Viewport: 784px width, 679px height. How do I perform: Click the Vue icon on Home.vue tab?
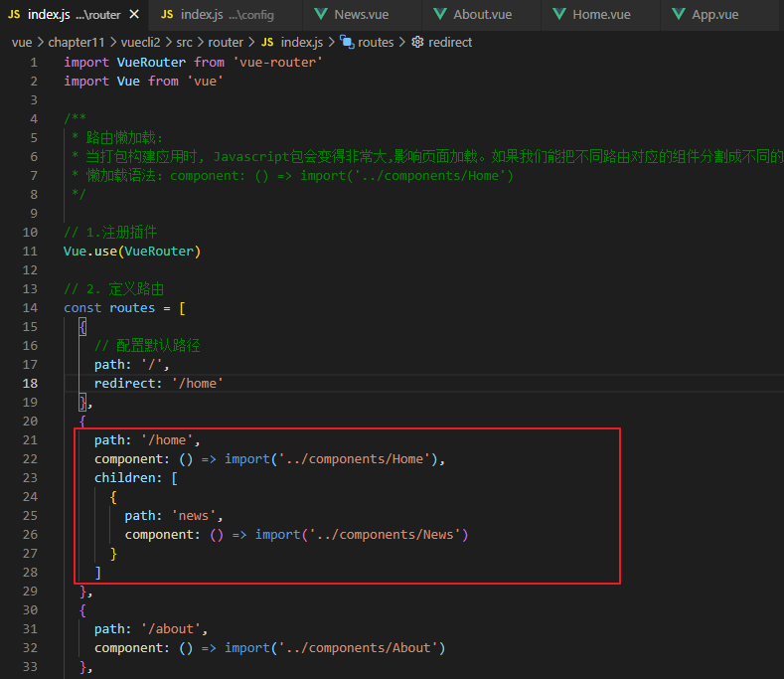[x=559, y=14]
